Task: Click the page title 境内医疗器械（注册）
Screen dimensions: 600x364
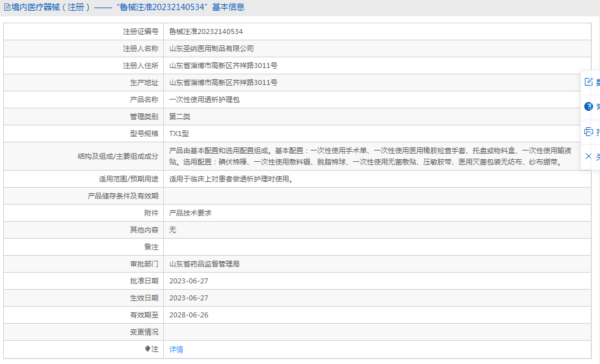Action: (x=51, y=8)
